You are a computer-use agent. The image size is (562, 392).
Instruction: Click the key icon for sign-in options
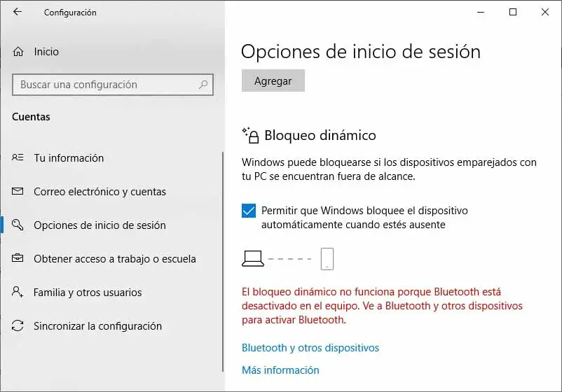click(18, 225)
